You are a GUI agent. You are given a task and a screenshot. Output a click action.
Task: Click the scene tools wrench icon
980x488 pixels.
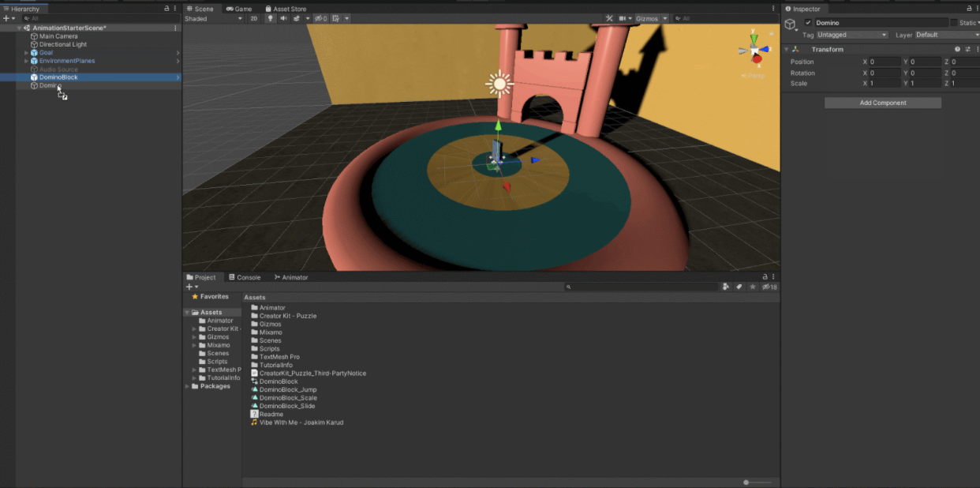click(x=609, y=18)
